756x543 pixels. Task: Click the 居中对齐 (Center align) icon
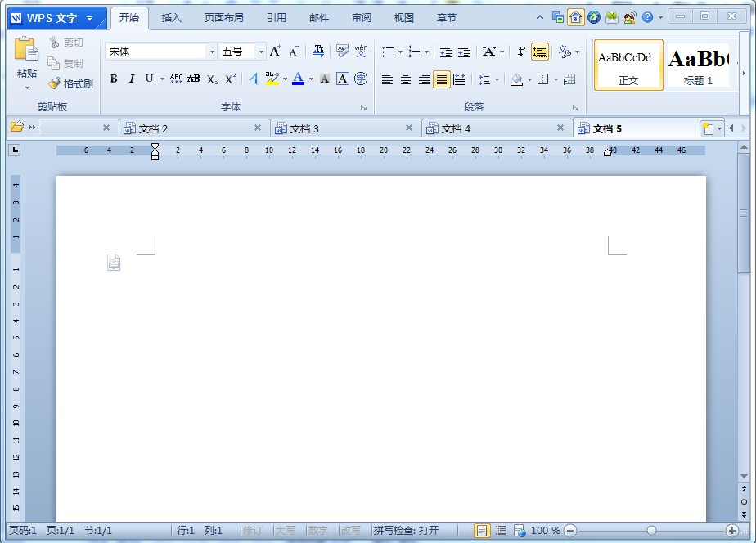pos(404,79)
